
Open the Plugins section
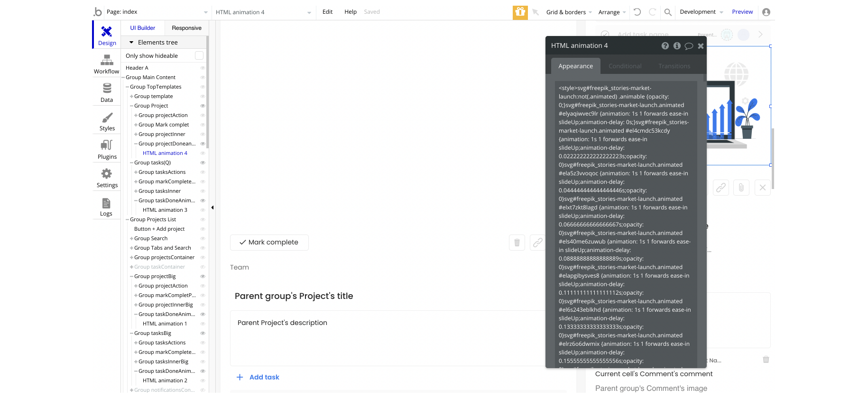coord(107,149)
